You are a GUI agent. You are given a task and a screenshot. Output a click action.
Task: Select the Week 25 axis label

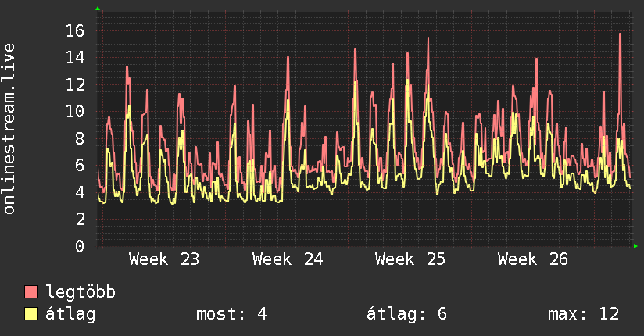tap(410, 259)
